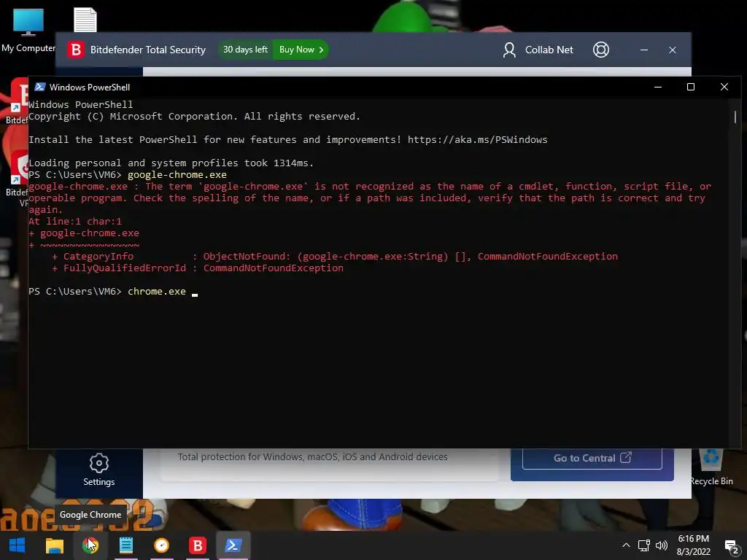The height and width of the screenshot is (560, 747).
Task: Open the notepad icon on the taskbar
Action: pyautogui.click(x=126, y=545)
